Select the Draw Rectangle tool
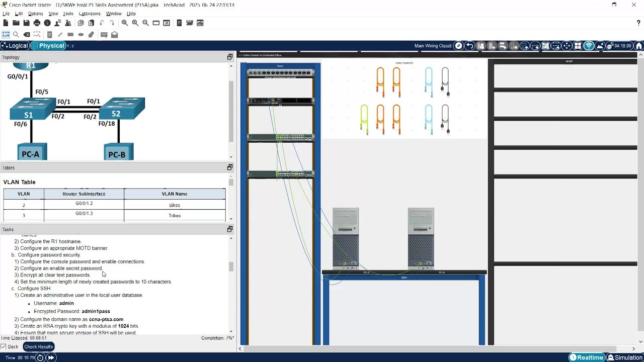The image size is (644, 362). tap(70, 35)
